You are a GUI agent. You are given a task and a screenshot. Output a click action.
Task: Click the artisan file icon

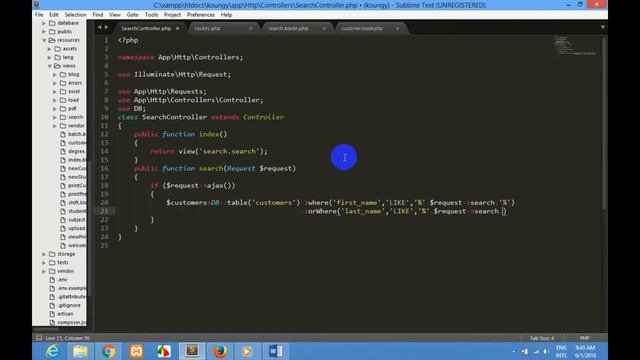point(52,314)
